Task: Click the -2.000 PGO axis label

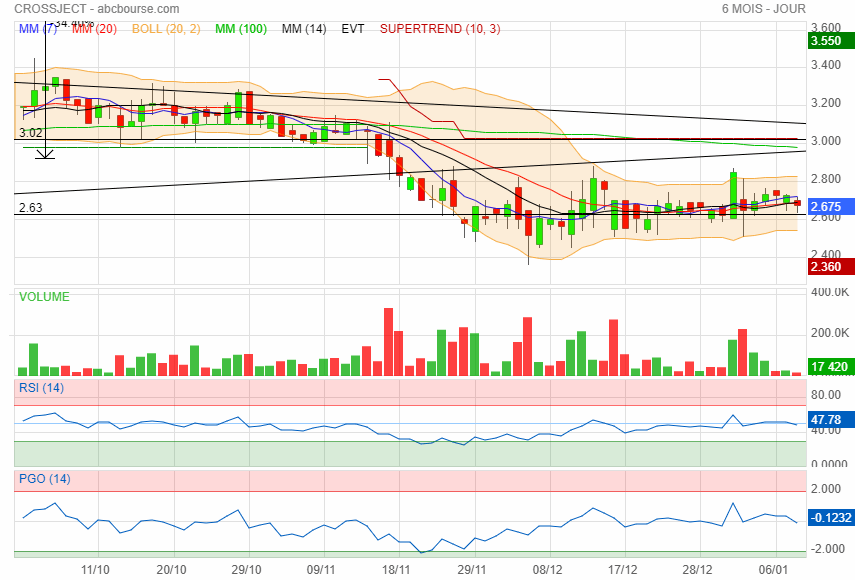Action: [x=828, y=548]
